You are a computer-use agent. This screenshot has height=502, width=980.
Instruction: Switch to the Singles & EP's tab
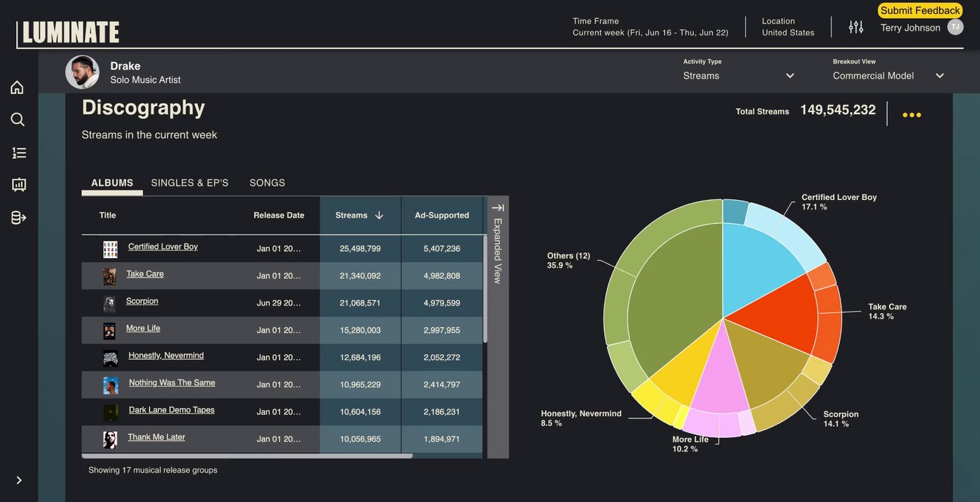[x=190, y=183]
